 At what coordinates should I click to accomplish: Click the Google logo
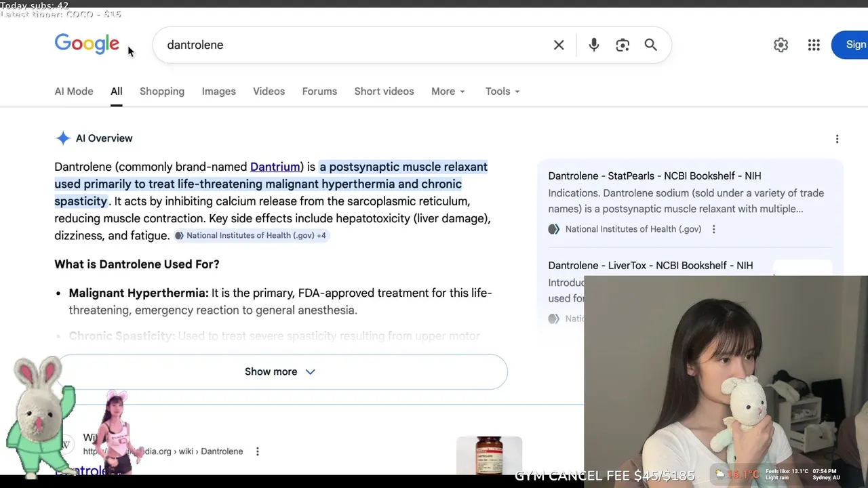pyautogui.click(x=87, y=44)
